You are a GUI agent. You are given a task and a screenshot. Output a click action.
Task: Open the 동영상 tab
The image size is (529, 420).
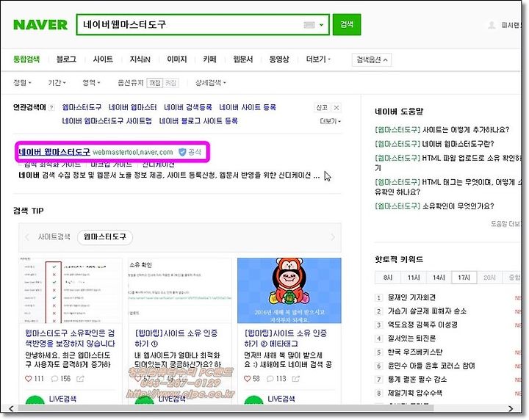click(279, 59)
